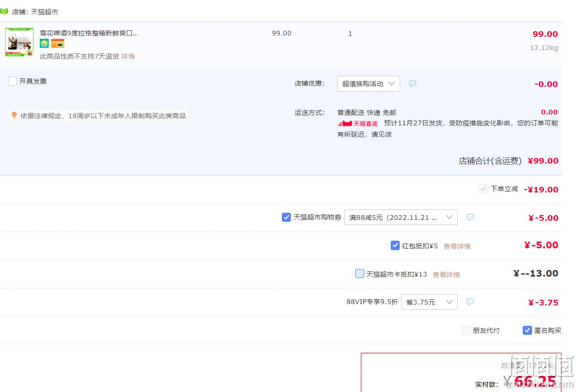Click the 18周岁以下未成年人 legal notice text

(x=103, y=115)
